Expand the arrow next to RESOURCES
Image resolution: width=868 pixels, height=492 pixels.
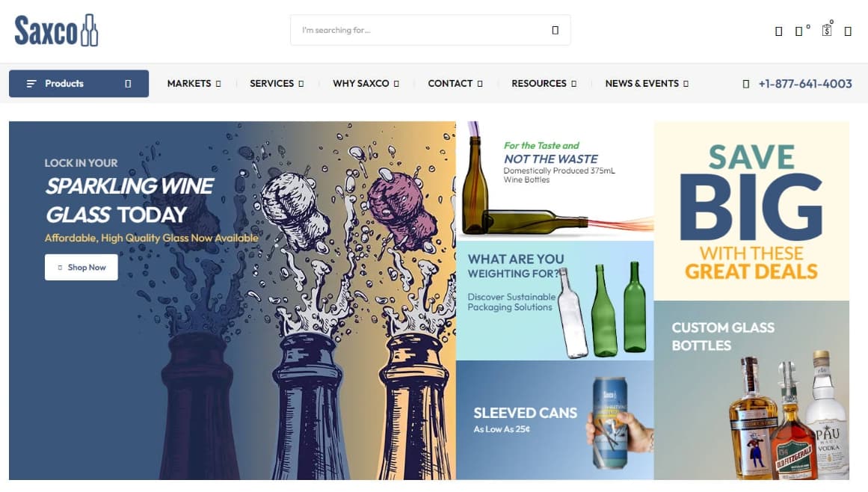point(573,84)
